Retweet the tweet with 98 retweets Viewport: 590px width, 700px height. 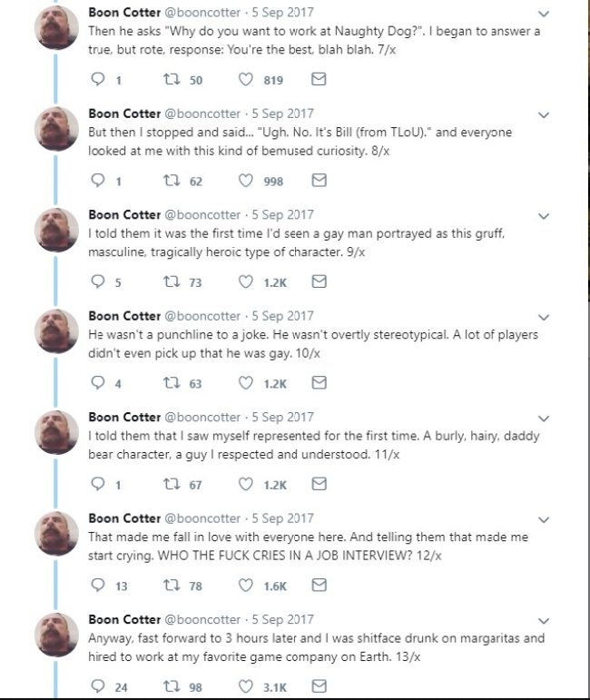pos(172,686)
